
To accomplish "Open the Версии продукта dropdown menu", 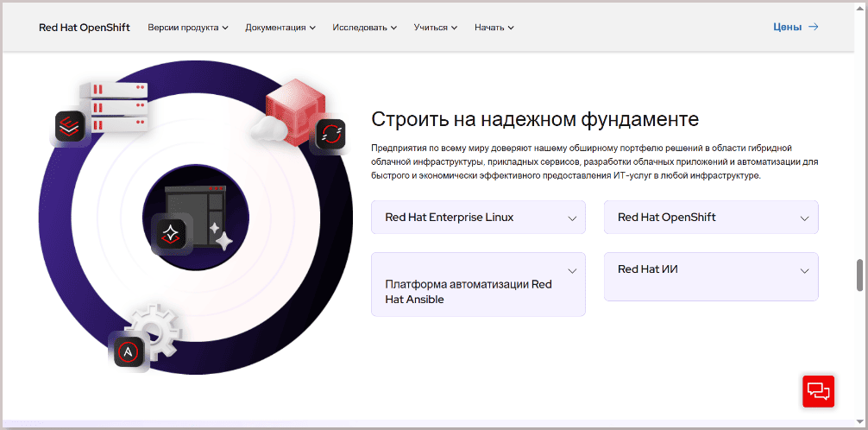I will 188,27.
